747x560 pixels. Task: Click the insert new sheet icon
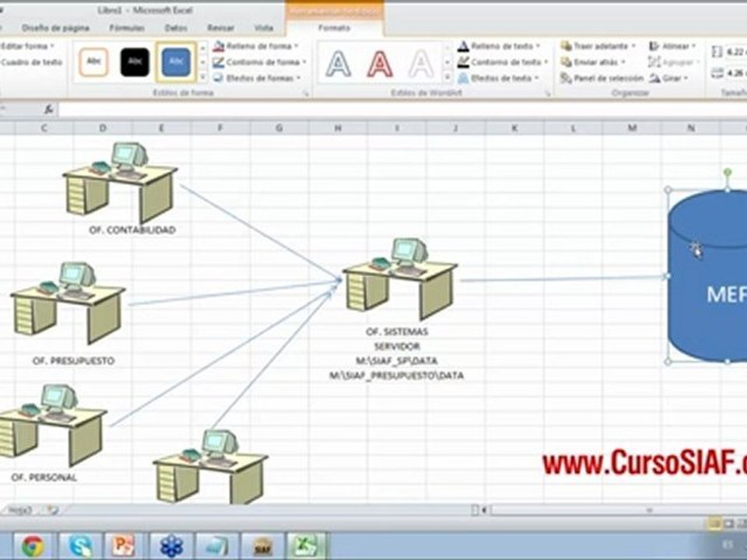click(51, 510)
